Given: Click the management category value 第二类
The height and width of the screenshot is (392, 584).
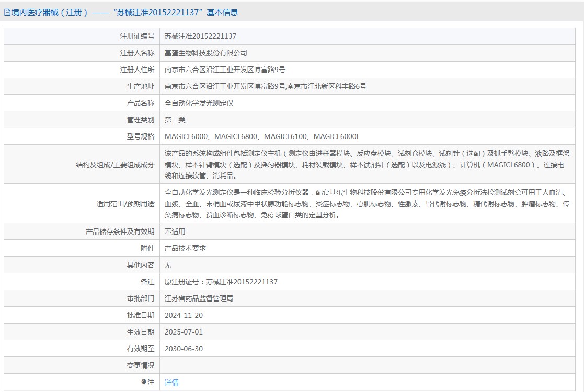Looking at the screenshot, I should tap(175, 120).
